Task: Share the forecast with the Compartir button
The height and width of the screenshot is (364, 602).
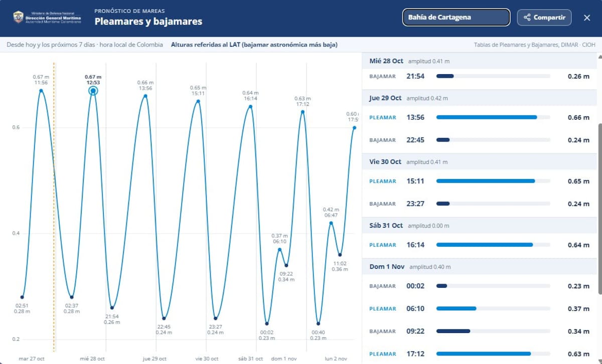Action: click(544, 17)
